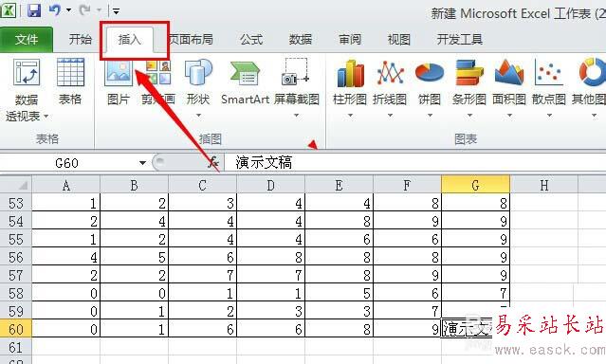Insert a 表格 (Table)
Image resolution: width=606 pixels, height=364 pixels.
(70, 82)
